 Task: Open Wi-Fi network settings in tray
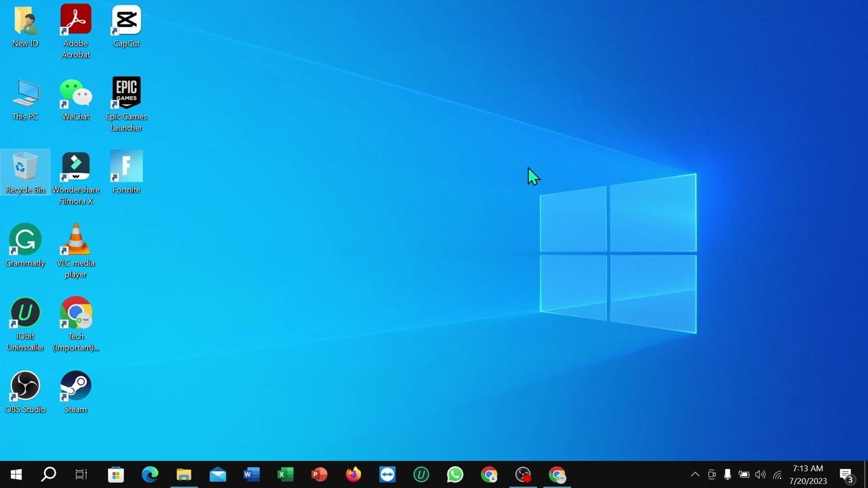pos(777,474)
